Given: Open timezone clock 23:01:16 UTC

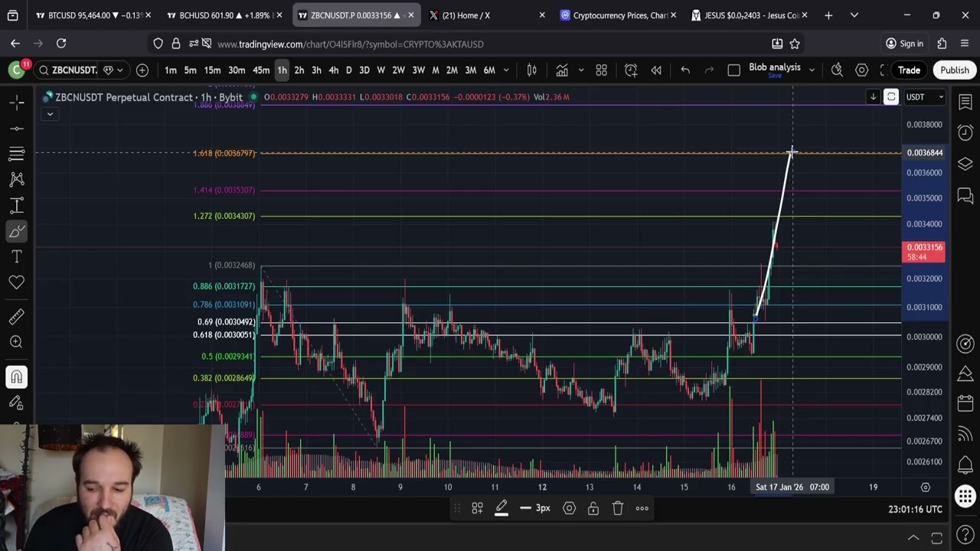Looking at the screenshot, I should (x=915, y=509).
